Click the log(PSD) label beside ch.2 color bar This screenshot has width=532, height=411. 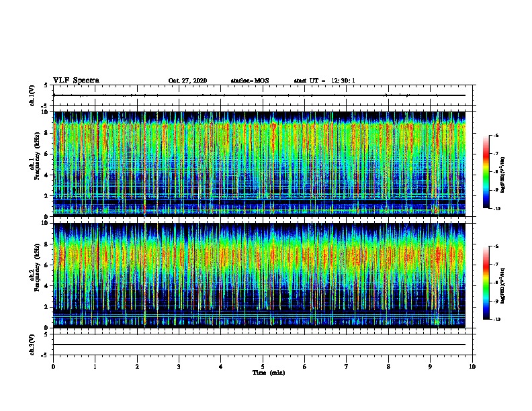point(503,285)
